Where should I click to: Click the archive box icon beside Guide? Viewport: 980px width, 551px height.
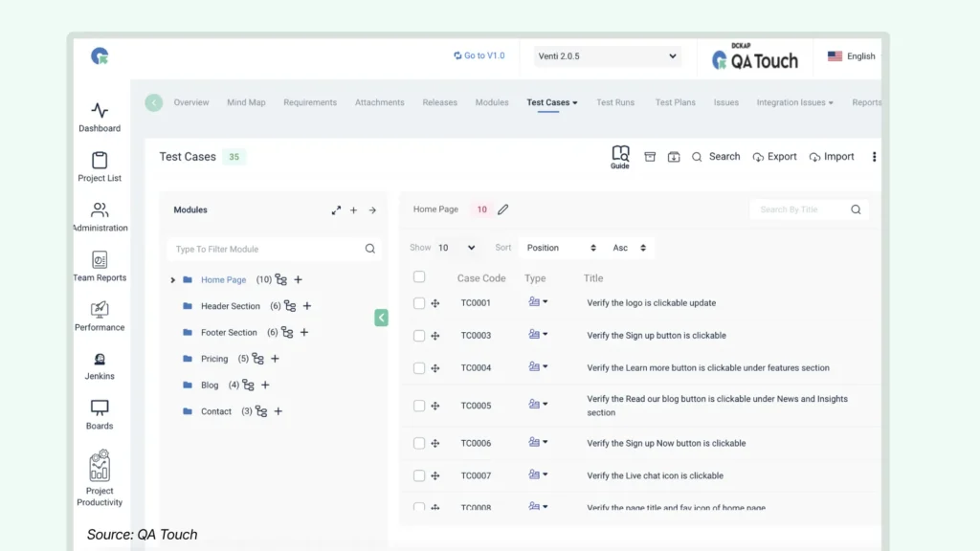click(650, 157)
